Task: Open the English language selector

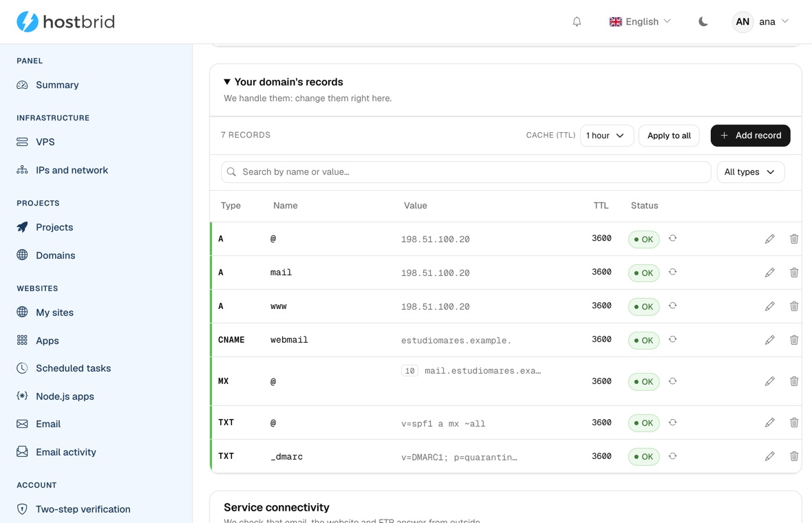Action: pyautogui.click(x=640, y=22)
